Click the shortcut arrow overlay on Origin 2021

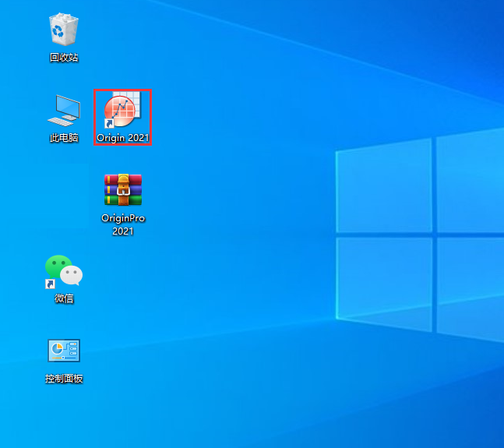110,123
